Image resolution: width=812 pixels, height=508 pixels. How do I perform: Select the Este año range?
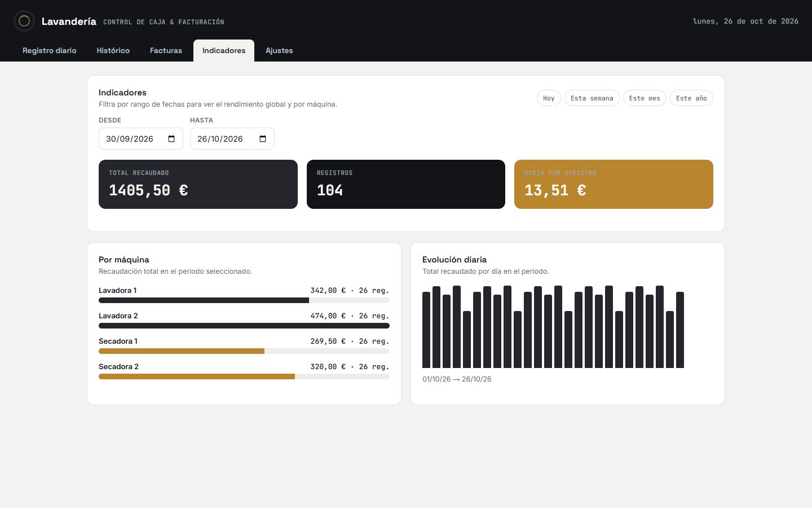point(691,98)
